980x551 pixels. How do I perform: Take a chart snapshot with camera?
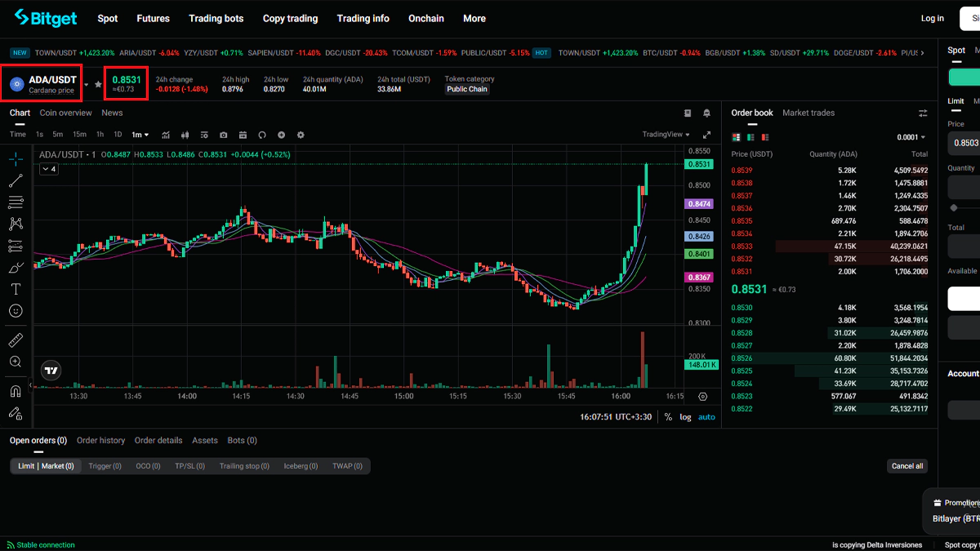pos(224,135)
